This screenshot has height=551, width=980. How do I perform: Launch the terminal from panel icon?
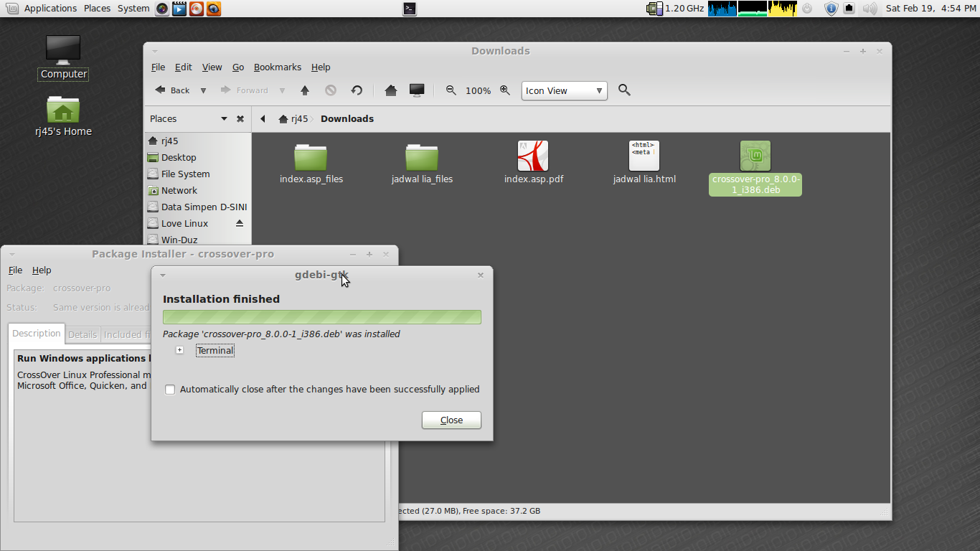tap(410, 9)
